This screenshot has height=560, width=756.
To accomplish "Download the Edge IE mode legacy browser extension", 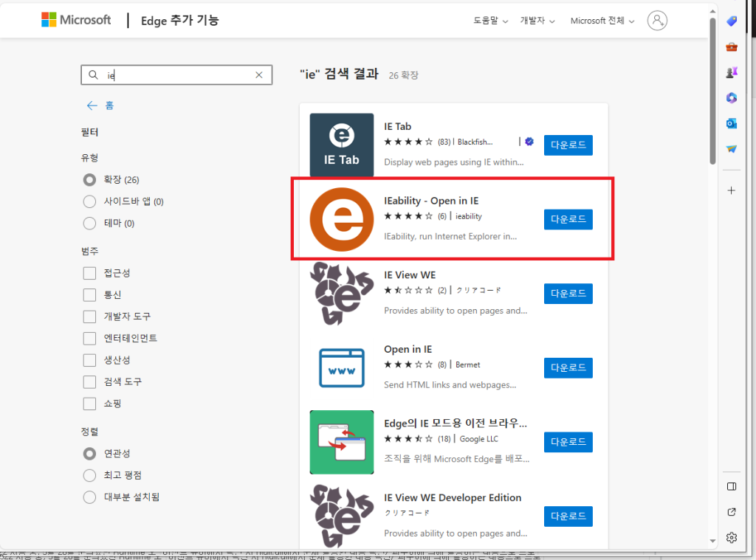I will pos(568,442).
